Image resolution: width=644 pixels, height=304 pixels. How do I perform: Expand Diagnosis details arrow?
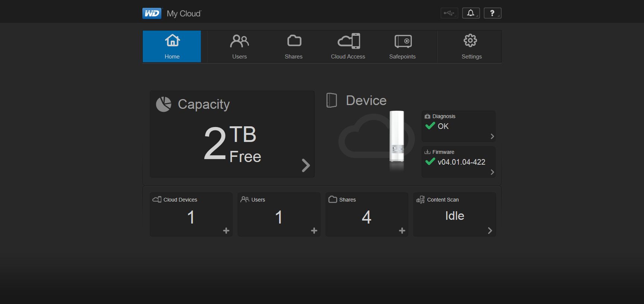[x=492, y=136]
